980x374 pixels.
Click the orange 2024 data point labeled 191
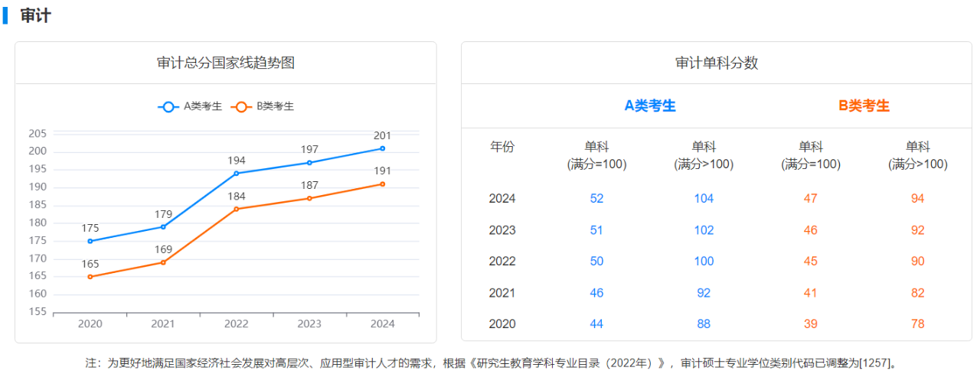point(383,184)
